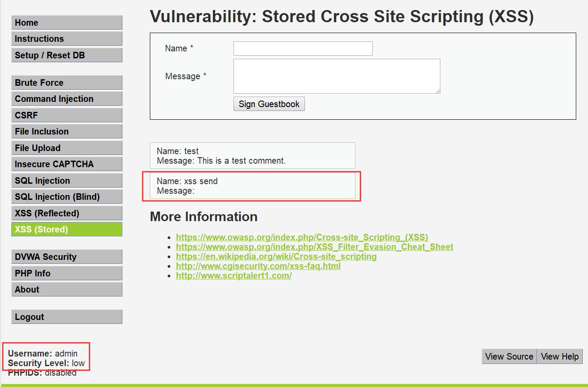Select highlighted XSS (Stored) item

click(67, 229)
